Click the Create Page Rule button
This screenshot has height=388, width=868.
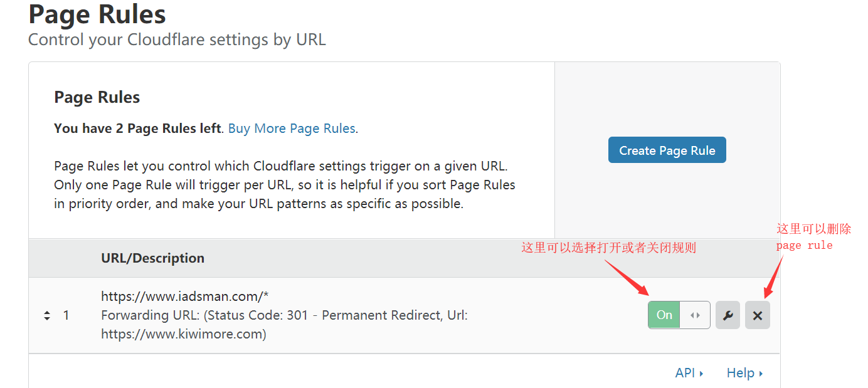click(x=667, y=150)
